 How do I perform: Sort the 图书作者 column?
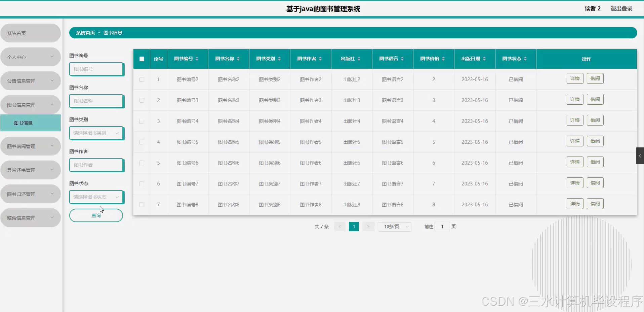point(320,59)
